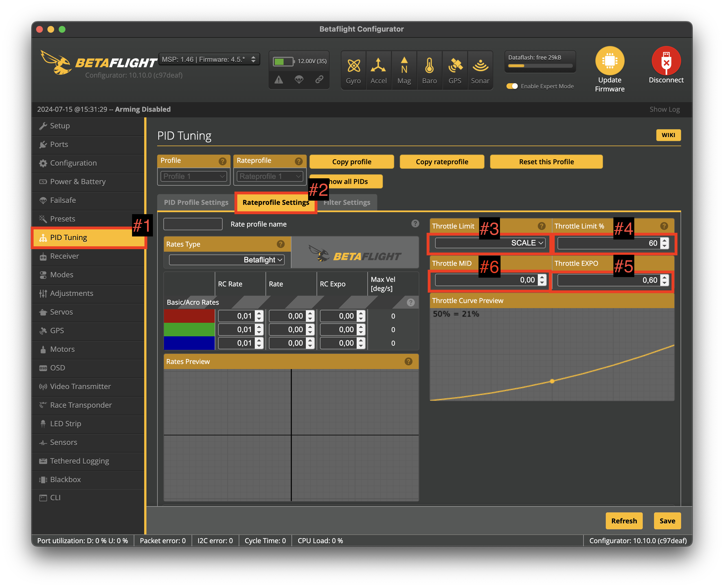Open Throttle Limit help icon

(x=541, y=226)
